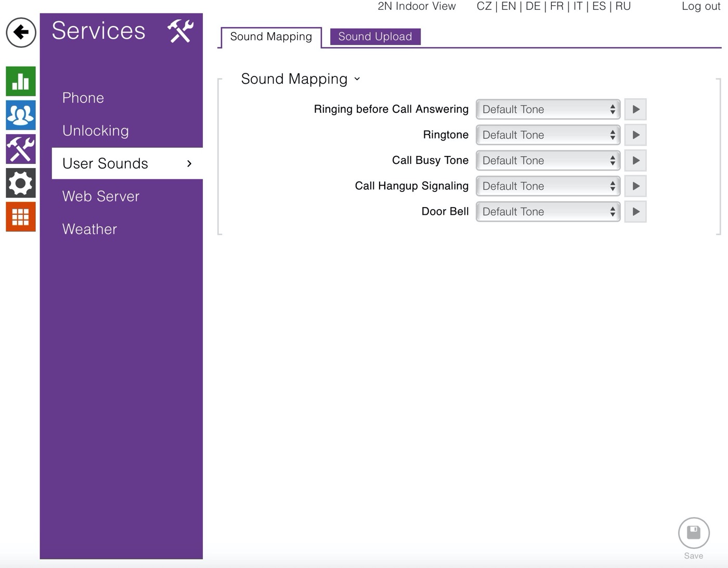728x568 pixels.
Task: Click the Log out link
Action: point(701,6)
